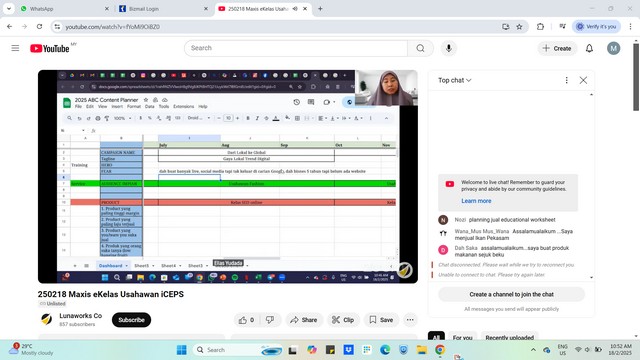The width and height of the screenshot is (640, 360).
Task: Select the Recently uploaded filter chip
Action: [509, 337]
